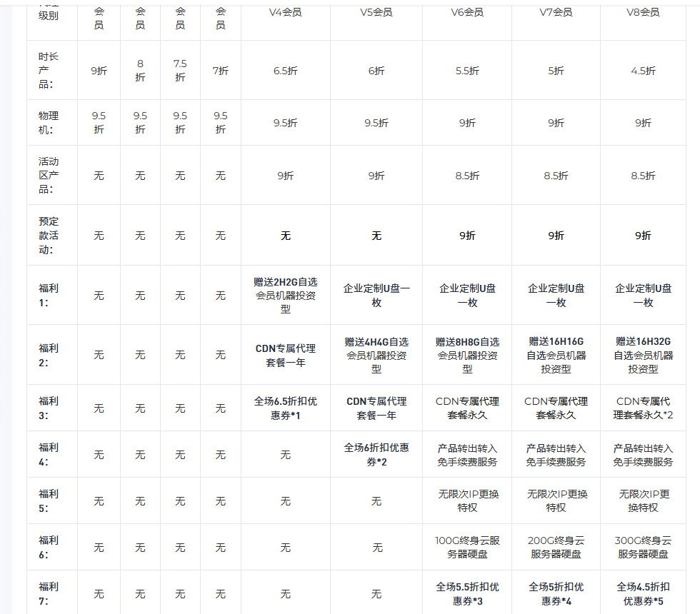
Task: Click the 活动区产品 row label
Action: pos(49,176)
